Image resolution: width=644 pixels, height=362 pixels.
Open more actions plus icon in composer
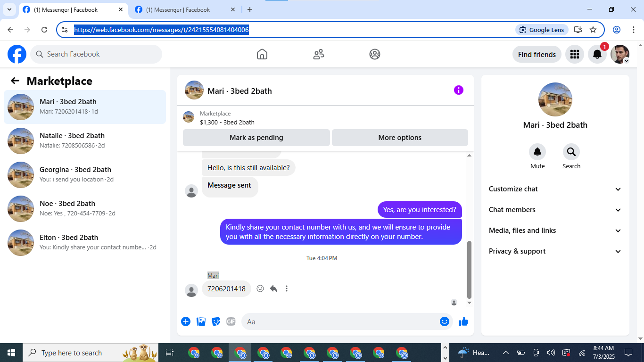pos(186,321)
